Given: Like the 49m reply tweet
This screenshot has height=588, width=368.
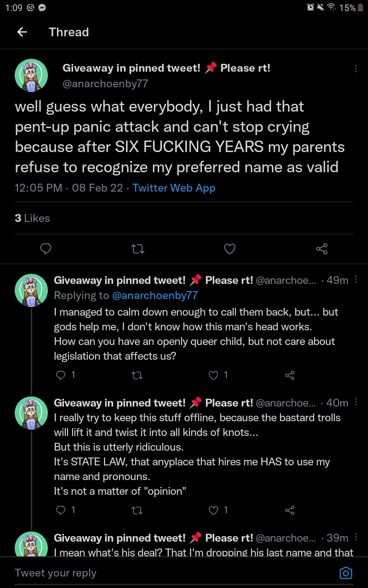Looking at the screenshot, I should (213, 375).
